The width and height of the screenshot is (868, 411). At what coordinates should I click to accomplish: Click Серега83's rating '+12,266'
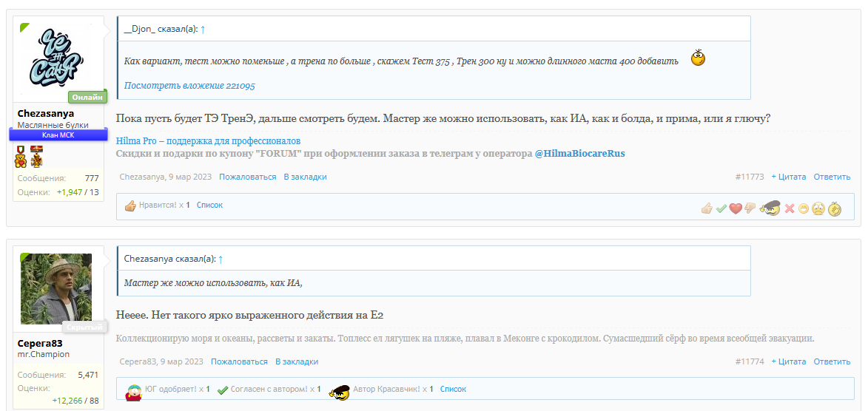[67, 401]
